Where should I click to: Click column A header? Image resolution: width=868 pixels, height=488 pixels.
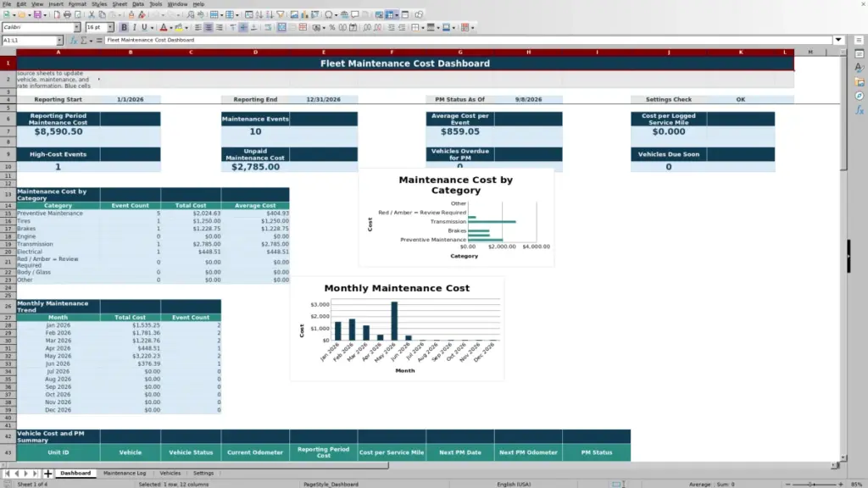58,52
